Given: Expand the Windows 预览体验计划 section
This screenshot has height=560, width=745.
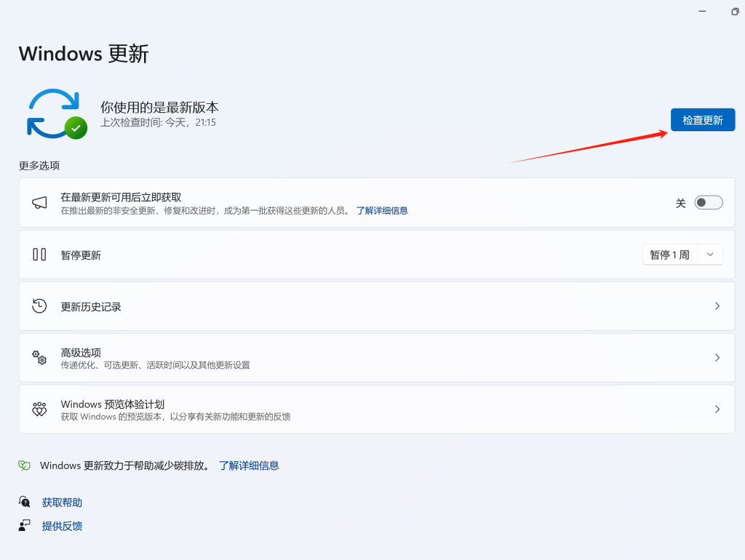Looking at the screenshot, I should click(717, 409).
